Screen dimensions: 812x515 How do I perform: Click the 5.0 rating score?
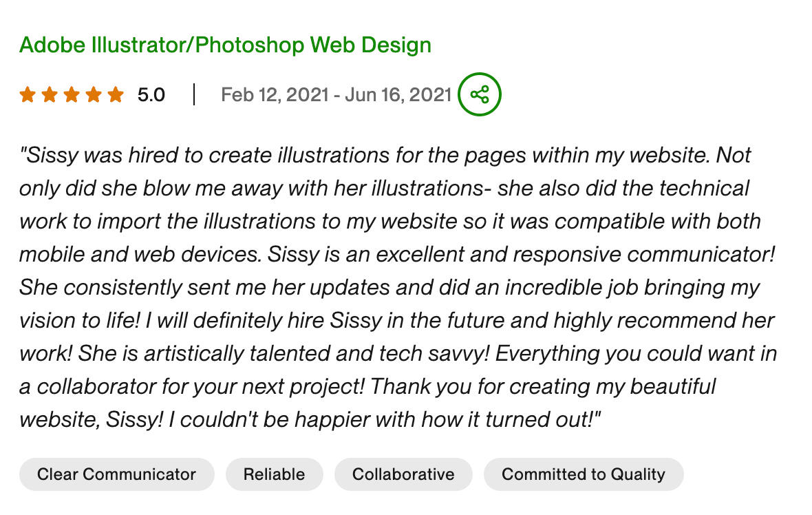(151, 94)
